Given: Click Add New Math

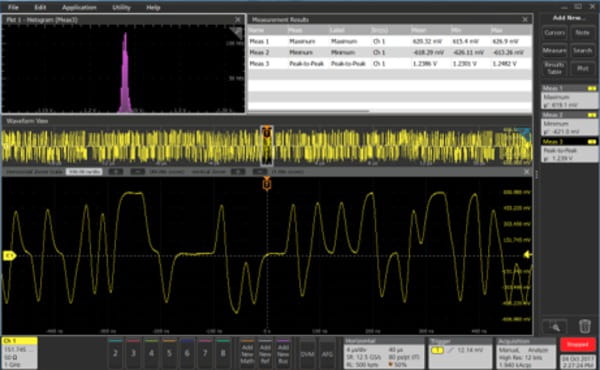Looking at the screenshot, I should point(247,353).
